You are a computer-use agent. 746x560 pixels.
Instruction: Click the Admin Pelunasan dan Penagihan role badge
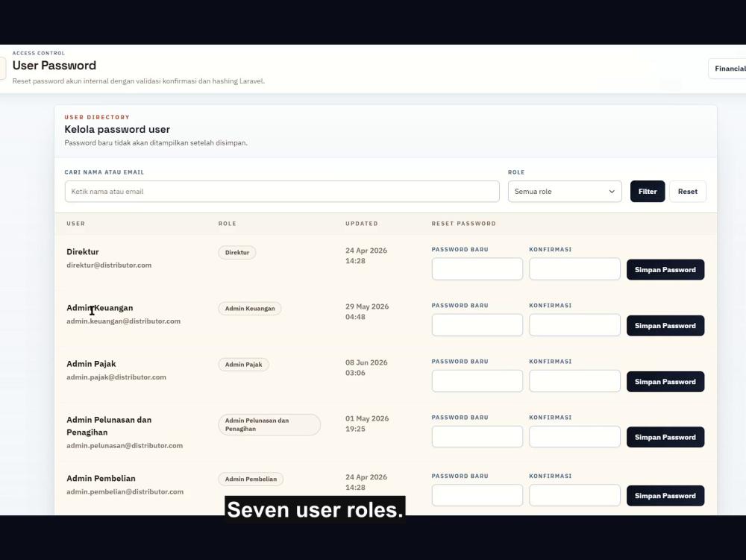coord(269,424)
